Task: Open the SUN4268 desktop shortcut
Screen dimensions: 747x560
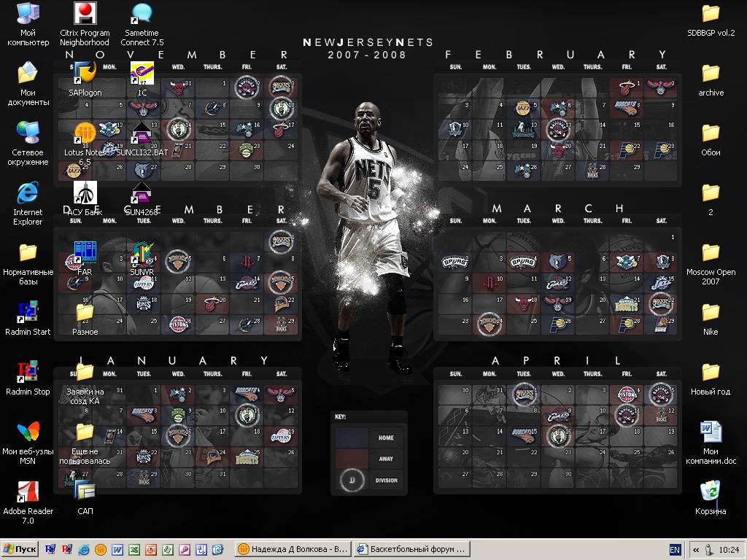Action: point(142,198)
